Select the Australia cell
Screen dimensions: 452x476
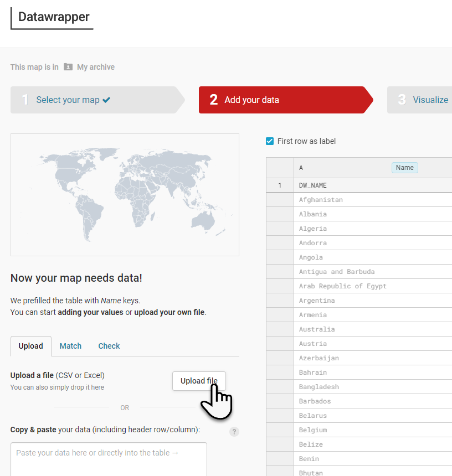[373, 329]
